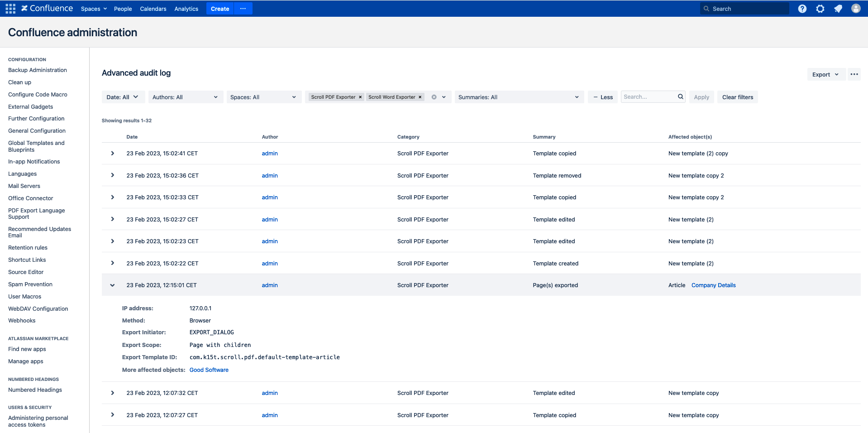Expand the 15:02:41 Template copied row

[112, 154]
